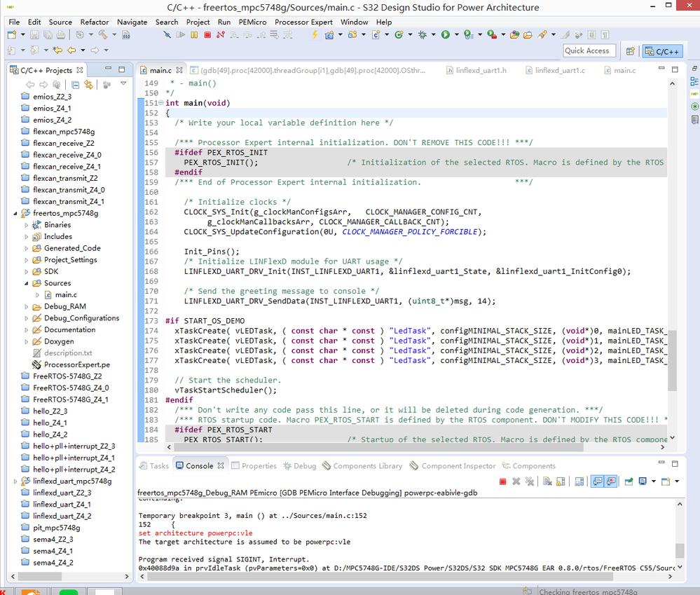Screen dimensions: 700x595
Task: Switch to linflexd_uart1.h editor tab
Action: (480, 70)
